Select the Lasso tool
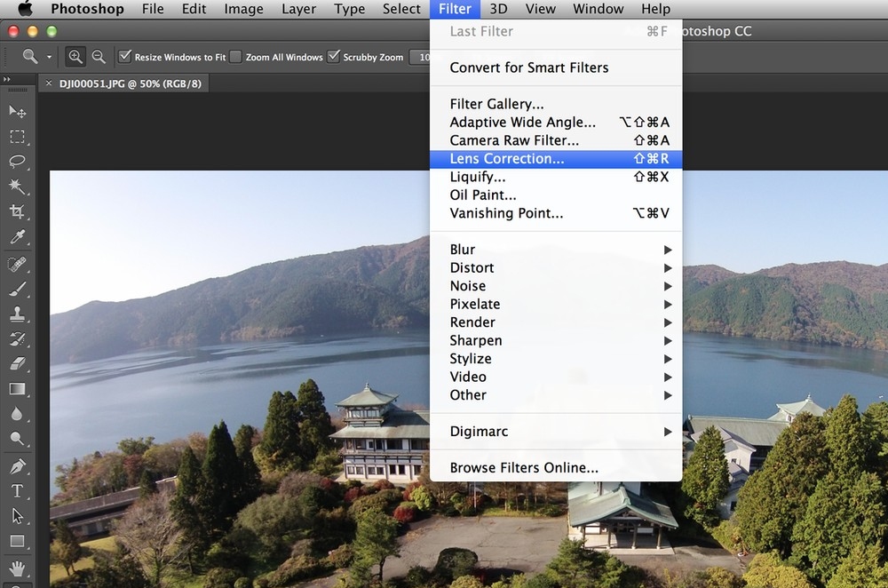The image size is (888, 588). [x=18, y=162]
